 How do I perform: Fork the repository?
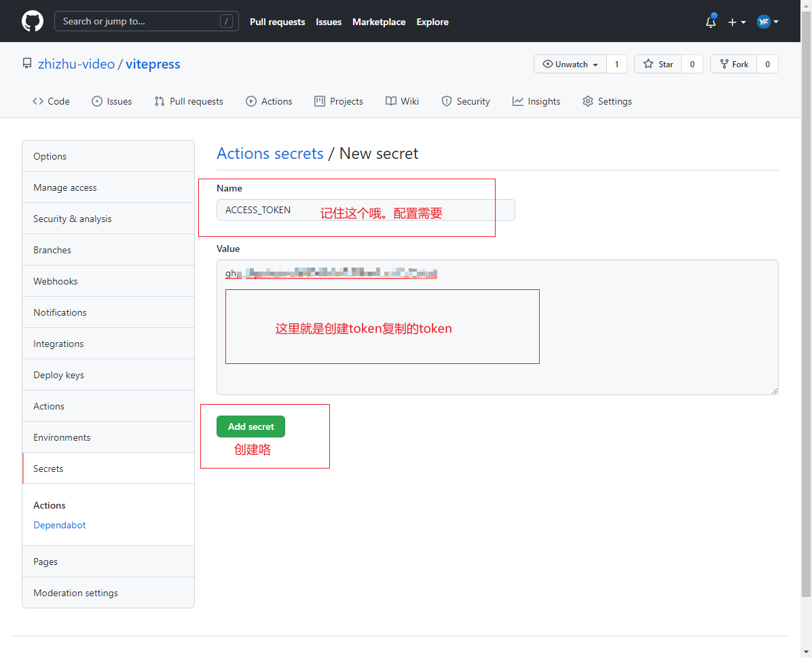point(733,64)
